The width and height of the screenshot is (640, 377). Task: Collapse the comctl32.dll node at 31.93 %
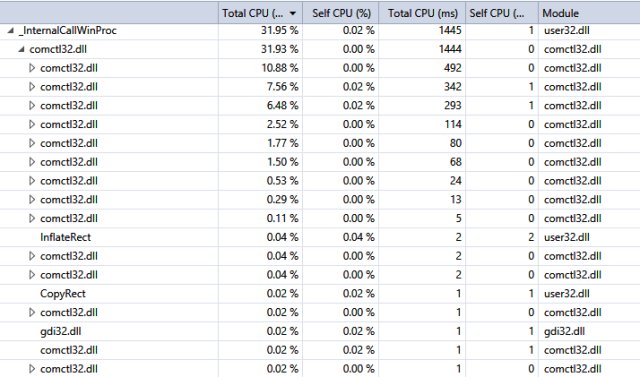[x=21, y=49]
